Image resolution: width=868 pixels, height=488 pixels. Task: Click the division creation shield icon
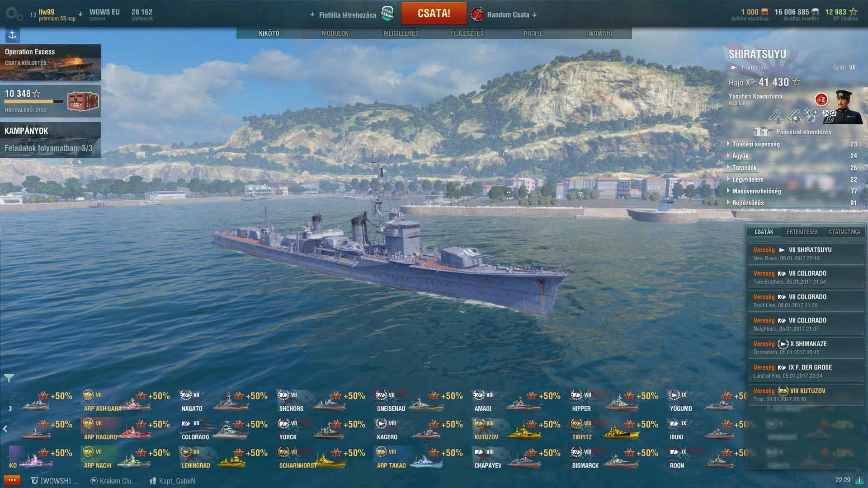coord(387,14)
